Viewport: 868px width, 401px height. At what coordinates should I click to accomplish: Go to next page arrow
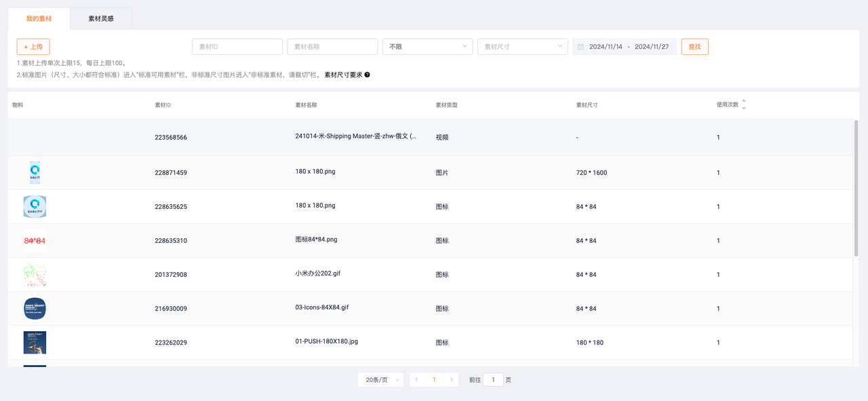(x=452, y=380)
